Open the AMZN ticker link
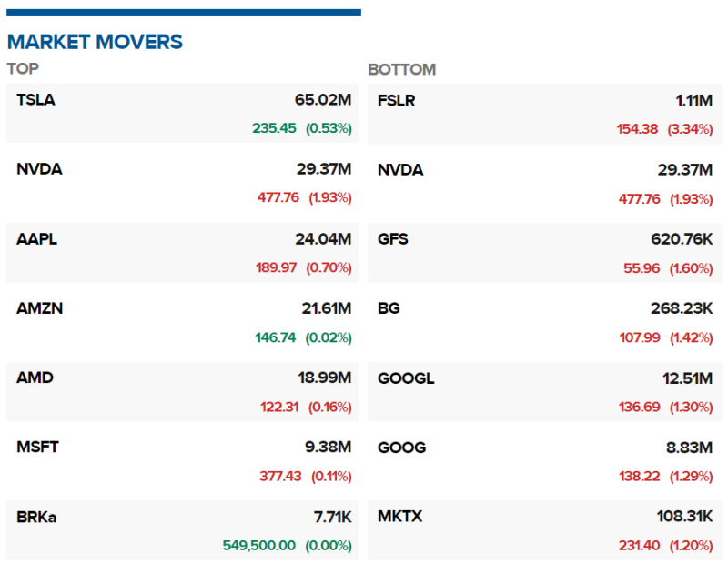The image size is (728, 564). tap(39, 308)
